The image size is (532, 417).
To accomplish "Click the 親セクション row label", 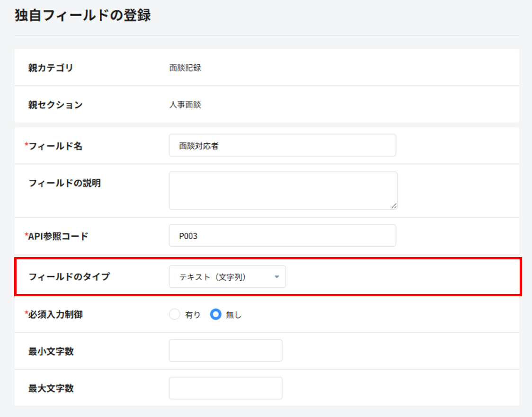I will coord(55,105).
